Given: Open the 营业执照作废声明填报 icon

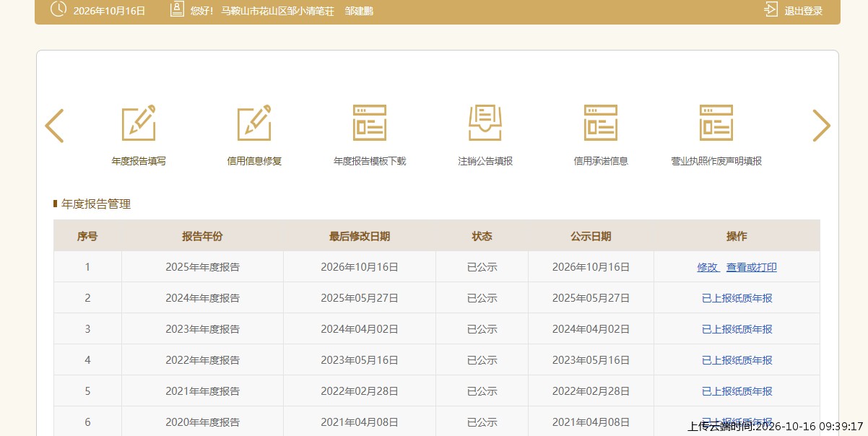Looking at the screenshot, I should (716, 123).
